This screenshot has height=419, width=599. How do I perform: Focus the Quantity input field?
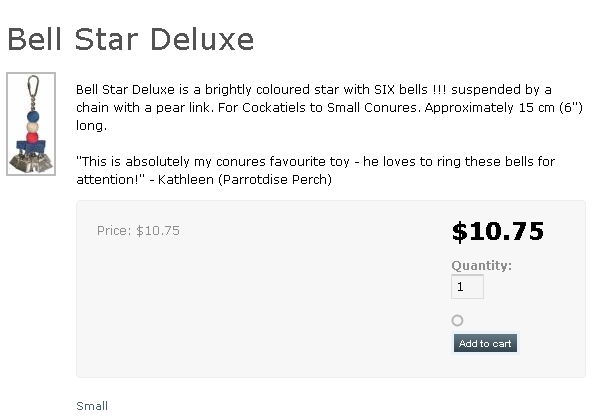[467, 286]
